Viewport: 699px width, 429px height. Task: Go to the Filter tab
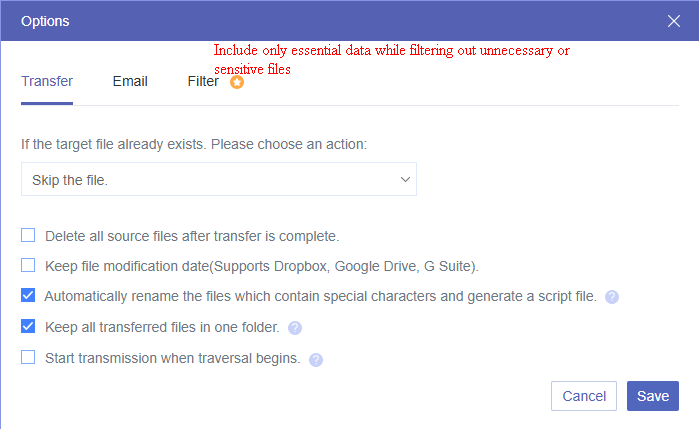tap(203, 81)
